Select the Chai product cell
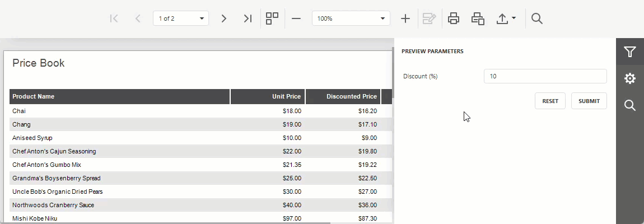This screenshot has height=224, width=644. (119, 111)
